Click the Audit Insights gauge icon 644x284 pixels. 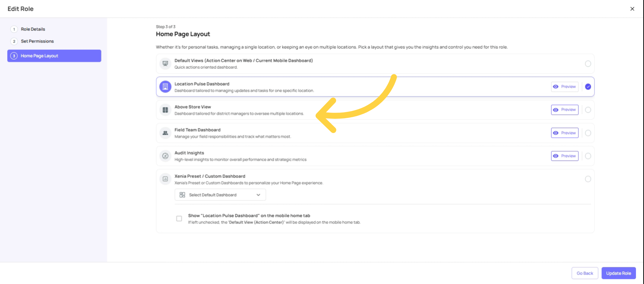pos(165,156)
